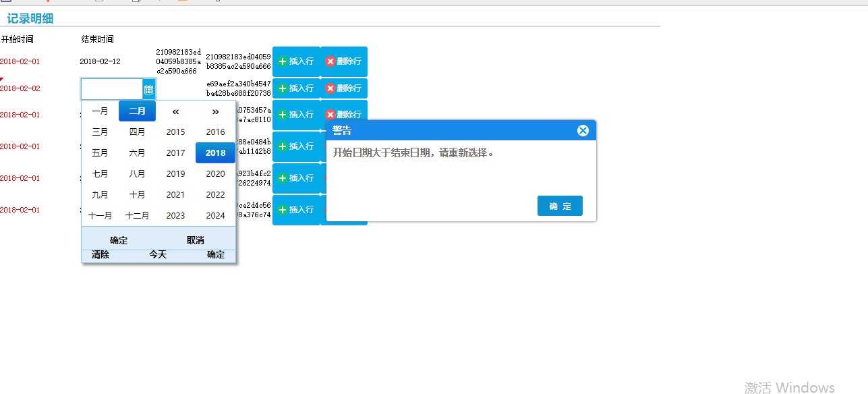Choose 十月 in the calendar popup
868x394 pixels.
[x=137, y=195]
